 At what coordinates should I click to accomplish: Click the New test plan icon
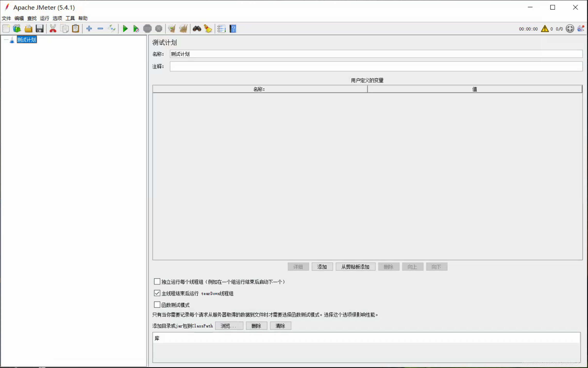tap(6, 29)
